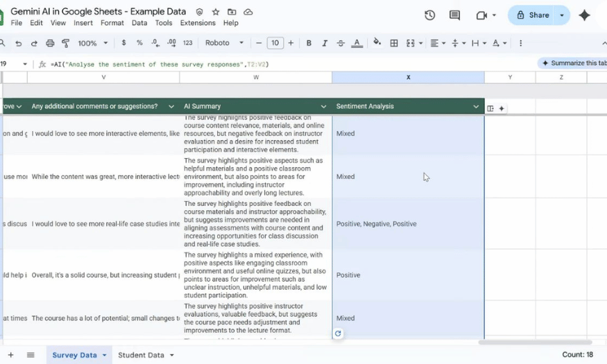Redo the last action

tap(34, 43)
